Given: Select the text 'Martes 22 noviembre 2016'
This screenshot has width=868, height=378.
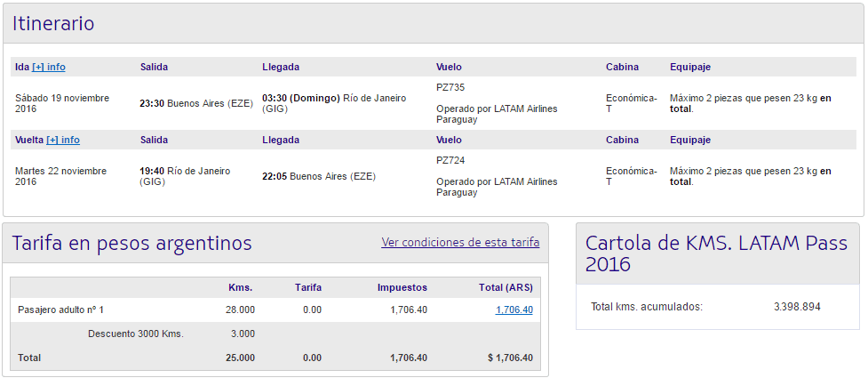Looking at the screenshot, I should pyautogui.click(x=61, y=176).
